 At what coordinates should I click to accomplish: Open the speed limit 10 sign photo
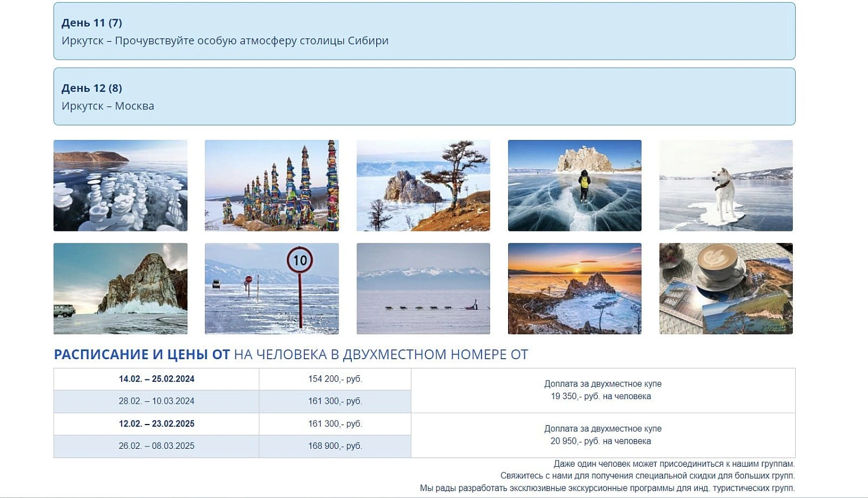271,289
